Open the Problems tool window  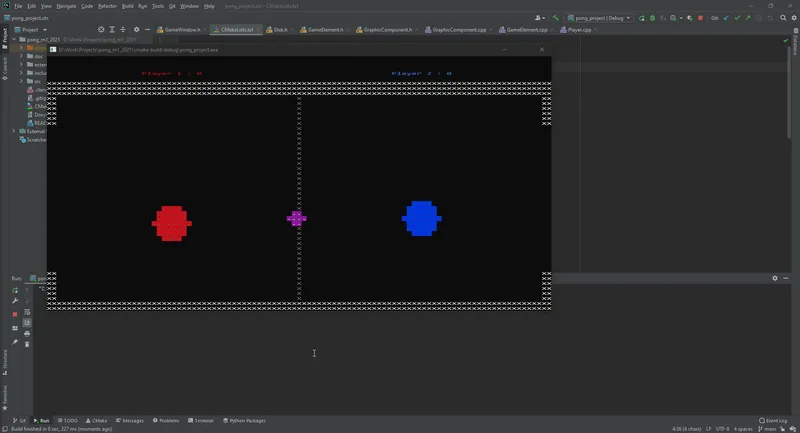pyautogui.click(x=166, y=421)
